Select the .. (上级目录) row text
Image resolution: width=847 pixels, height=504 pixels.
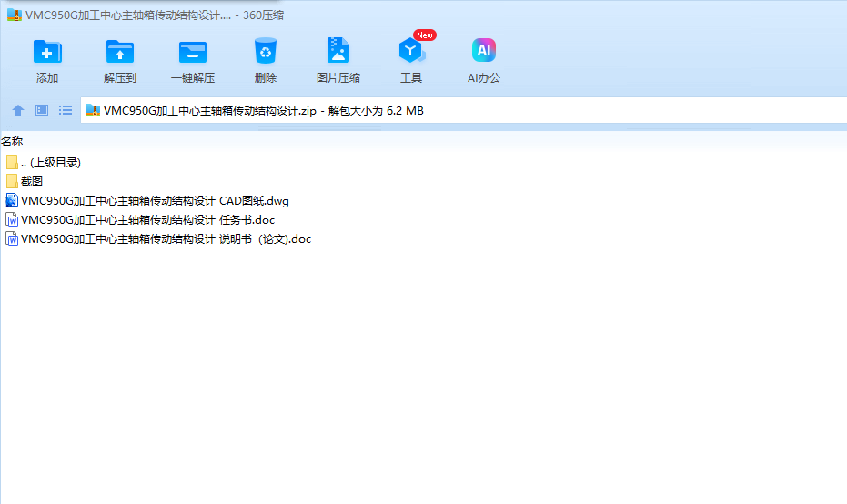click(51, 163)
